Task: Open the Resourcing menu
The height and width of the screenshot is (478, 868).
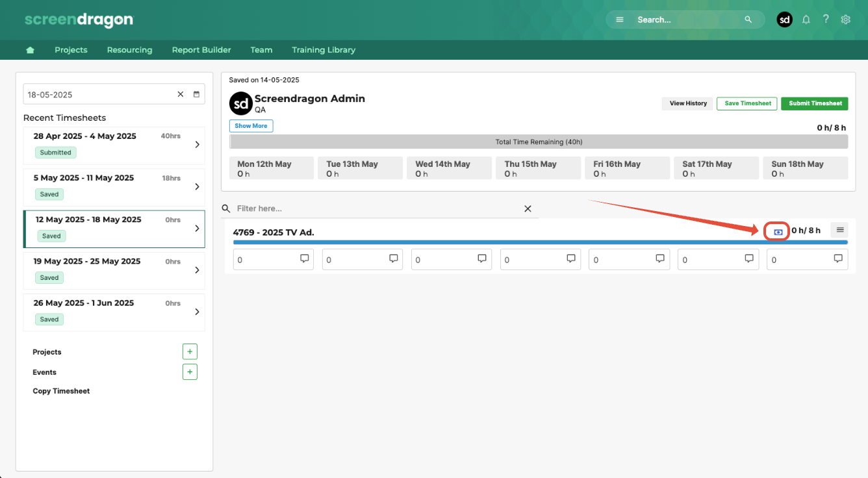Action: [x=129, y=50]
